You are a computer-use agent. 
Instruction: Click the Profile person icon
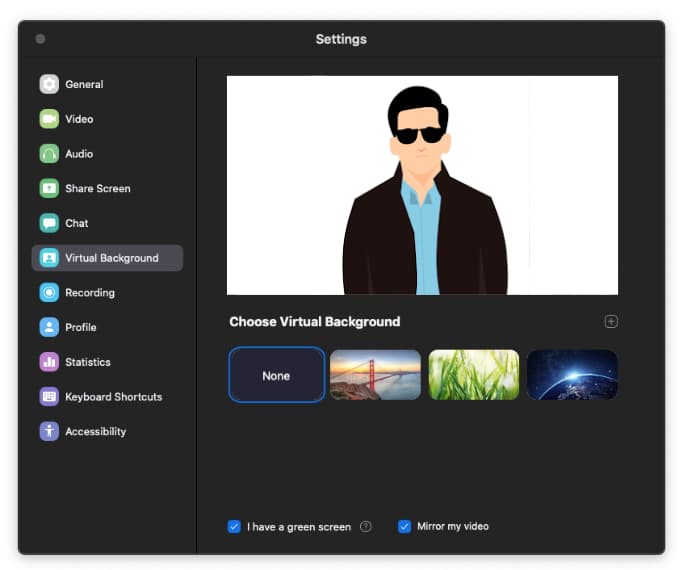(x=49, y=327)
